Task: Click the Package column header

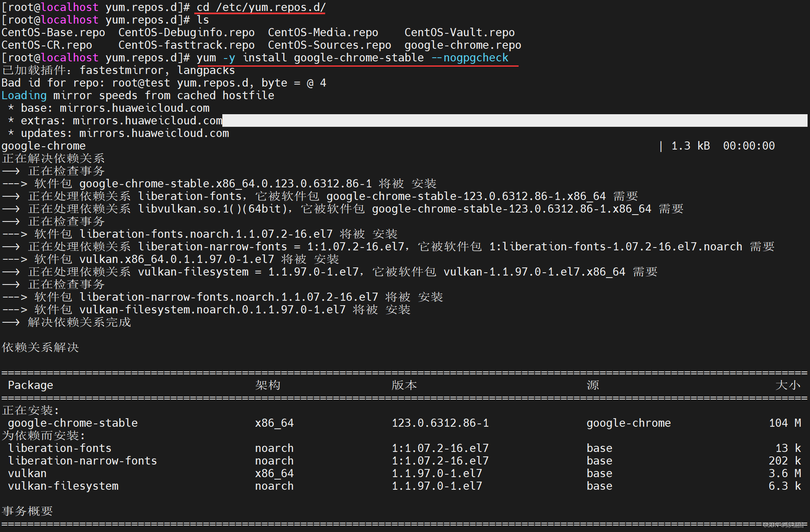Action: click(30, 385)
